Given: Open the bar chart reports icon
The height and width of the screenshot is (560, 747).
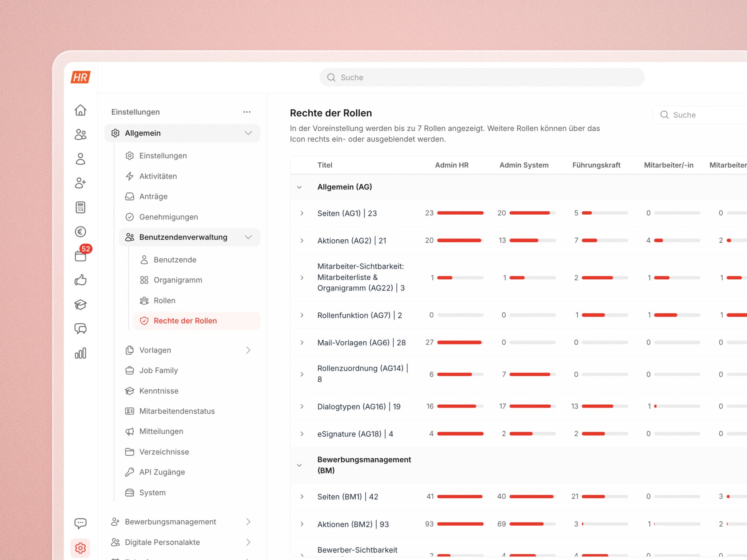Looking at the screenshot, I should (80, 353).
